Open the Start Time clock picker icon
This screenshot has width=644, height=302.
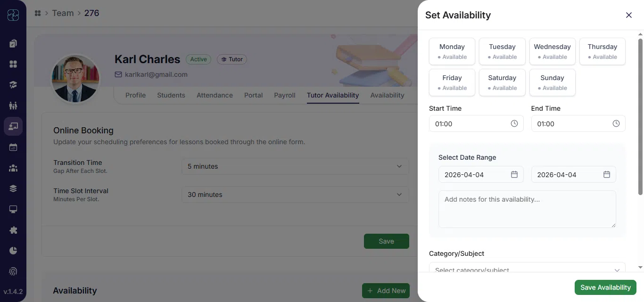514,123
